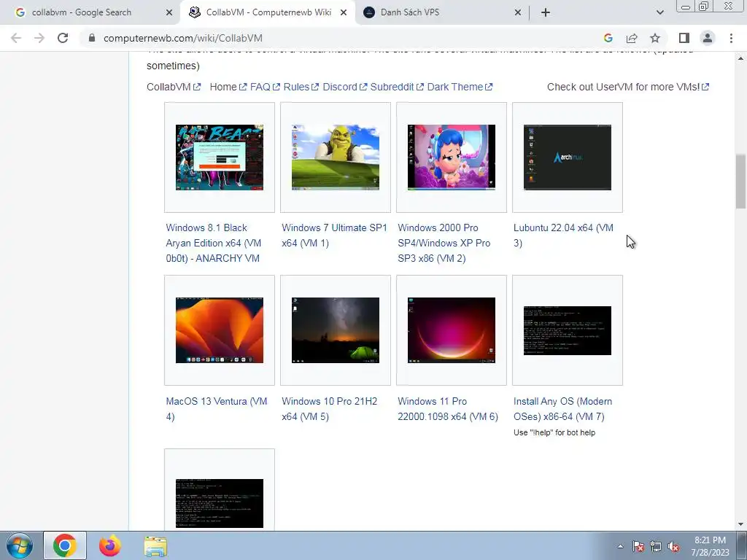Click the padlock site info icon
This screenshot has height=560, width=747.
coord(92,38)
